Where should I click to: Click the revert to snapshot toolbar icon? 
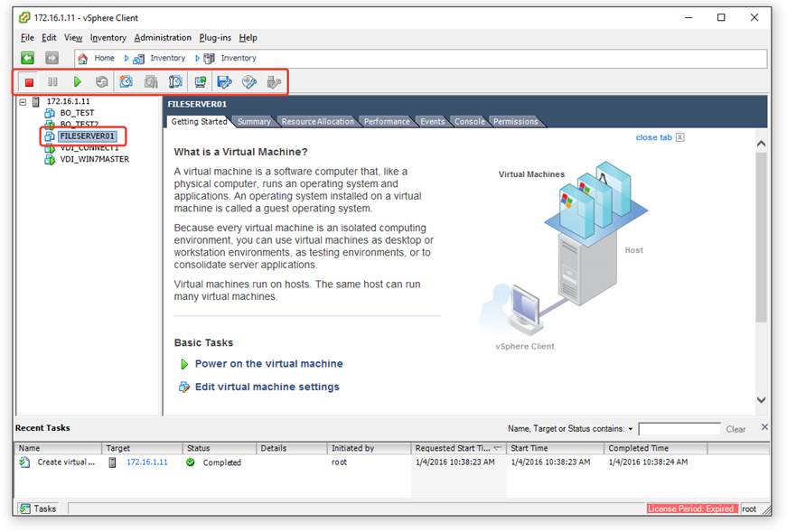pyautogui.click(x=151, y=82)
